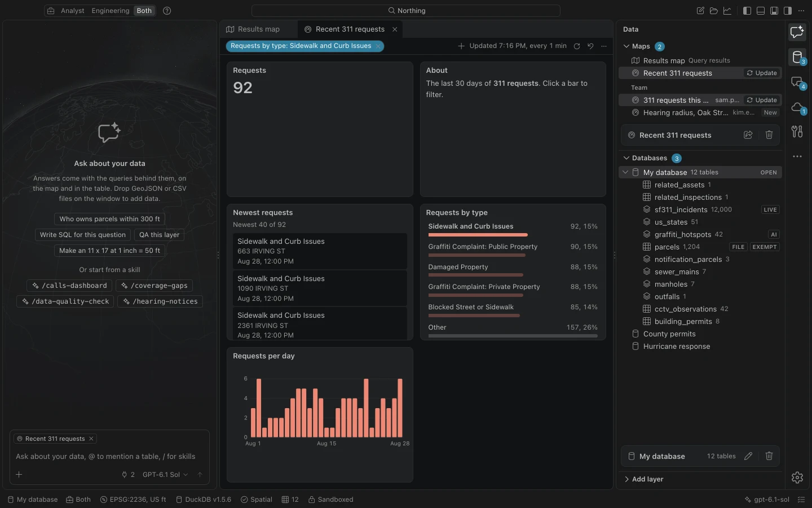Click the line chart icon in title bar
The height and width of the screenshot is (508, 812).
point(727,11)
